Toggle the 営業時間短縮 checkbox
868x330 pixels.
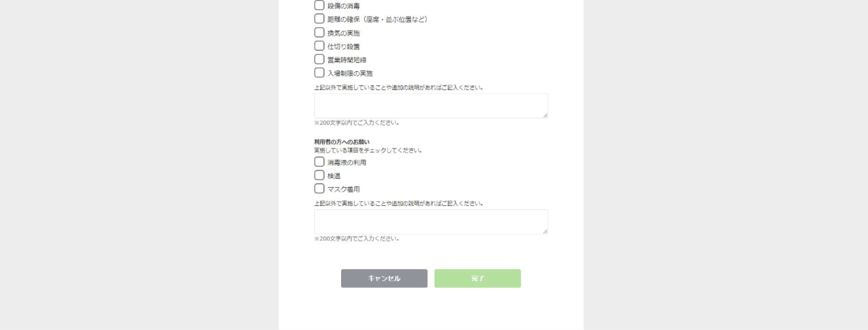[x=319, y=60]
